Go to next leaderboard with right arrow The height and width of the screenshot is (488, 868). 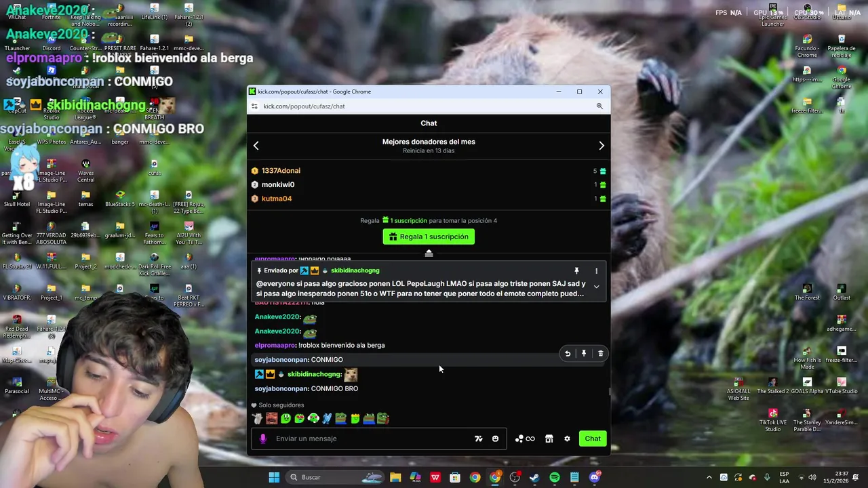coord(601,146)
